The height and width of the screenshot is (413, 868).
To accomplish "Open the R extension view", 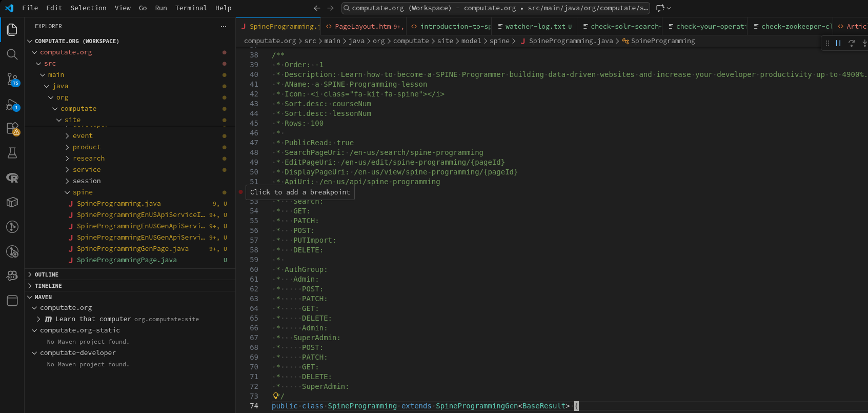I will pos(12,178).
